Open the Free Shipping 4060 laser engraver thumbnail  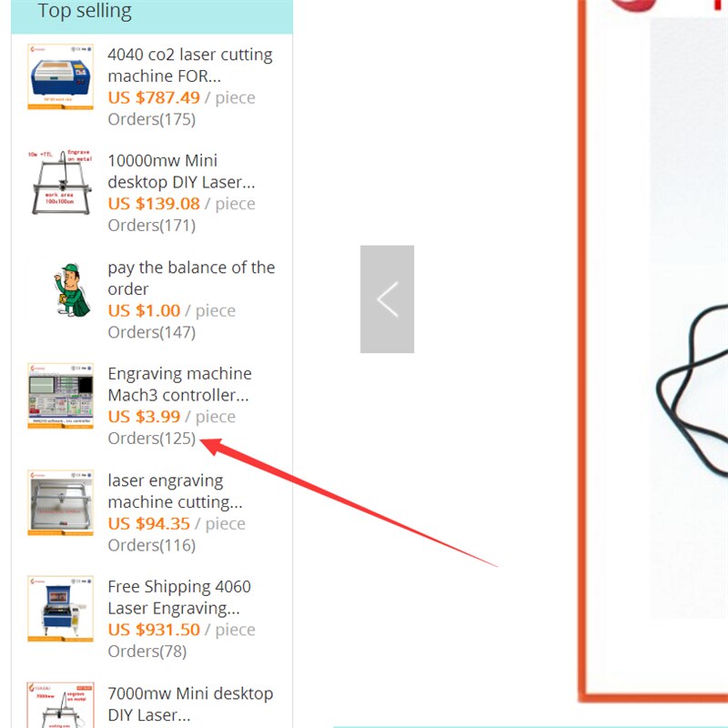[60, 609]
